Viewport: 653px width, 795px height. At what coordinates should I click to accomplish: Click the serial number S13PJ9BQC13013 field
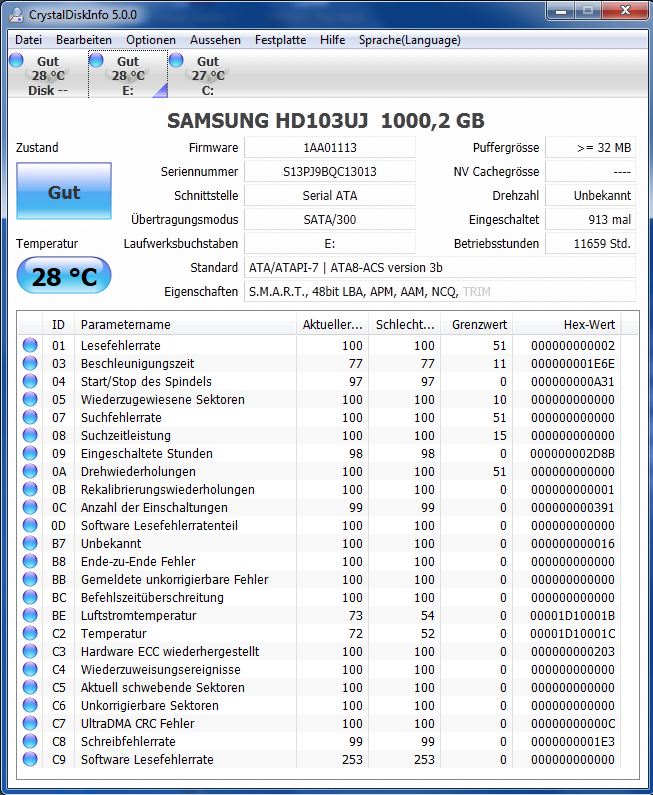click(330, 171)
